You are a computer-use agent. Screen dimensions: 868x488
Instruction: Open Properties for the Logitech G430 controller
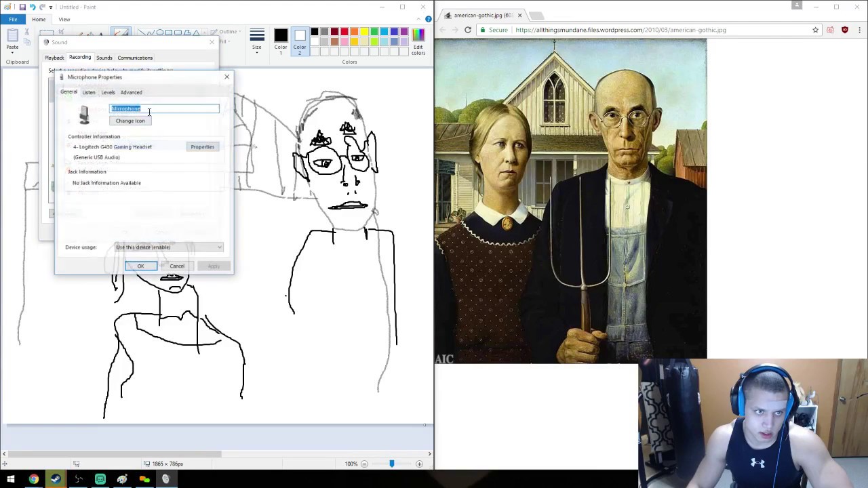click(202, 146)
